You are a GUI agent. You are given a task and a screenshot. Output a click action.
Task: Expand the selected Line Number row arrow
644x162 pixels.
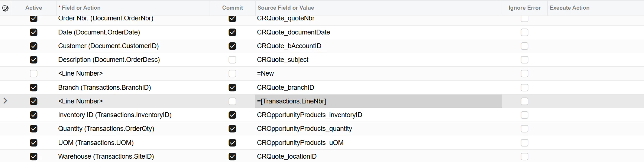coord(5,100)
